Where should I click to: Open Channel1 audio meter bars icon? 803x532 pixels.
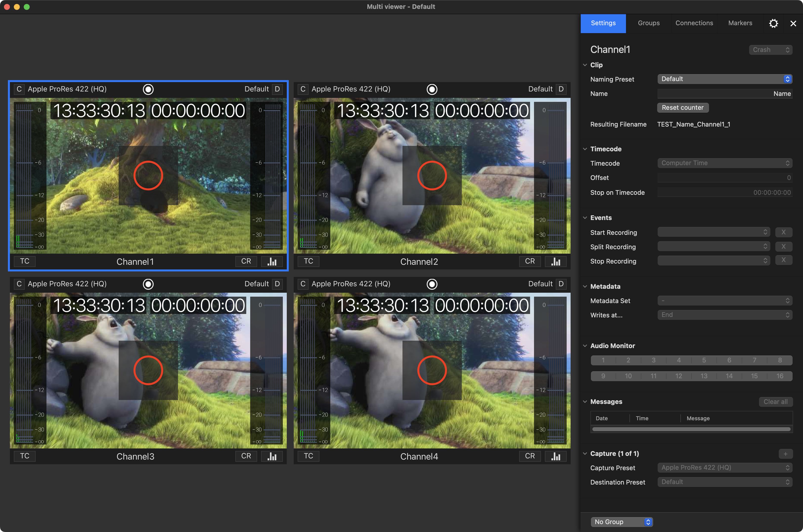tap(272, 261)
